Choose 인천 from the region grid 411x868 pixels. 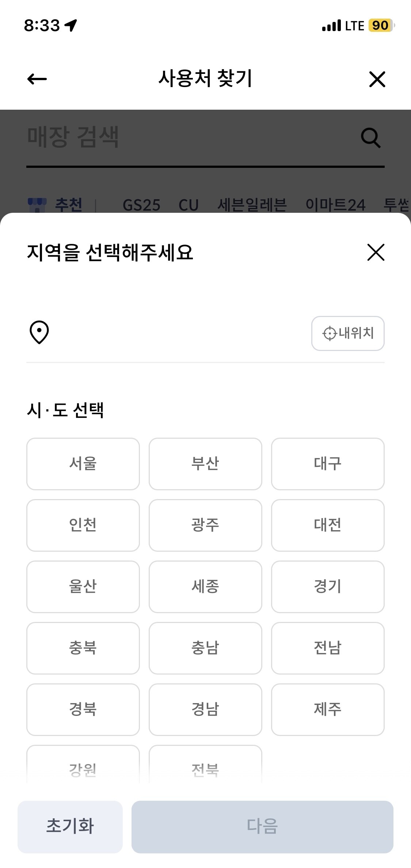[x=83, y=525]
